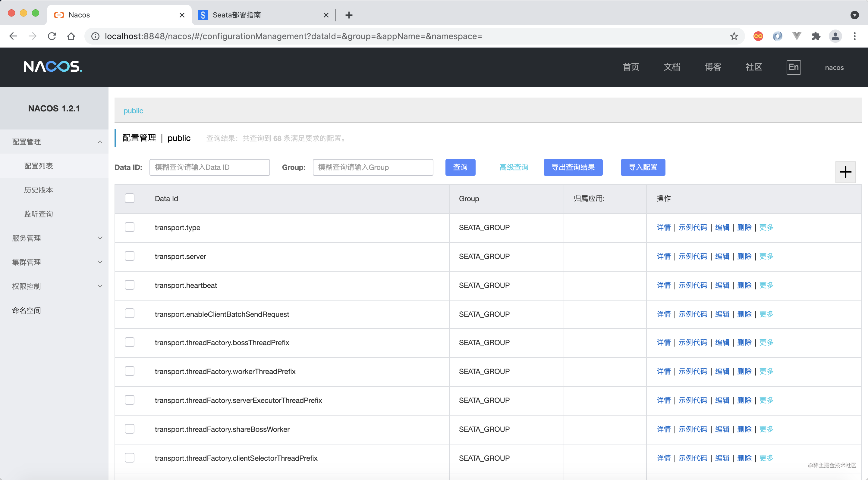Viewport: 868px width, 480px height.
Task: Check the serverExecutorThreadPrefix row checkbox
Action: tap(129, 400)
